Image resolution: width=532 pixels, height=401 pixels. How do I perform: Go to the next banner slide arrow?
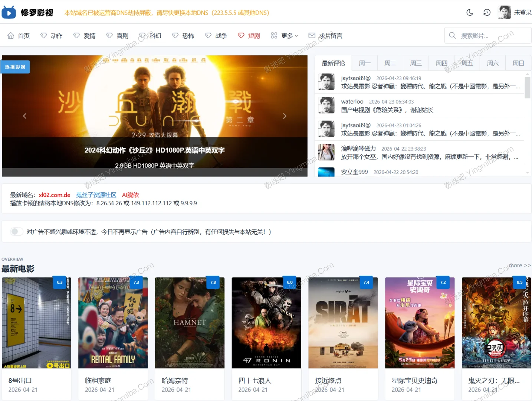pyautogui.click(x=285, y=116)
